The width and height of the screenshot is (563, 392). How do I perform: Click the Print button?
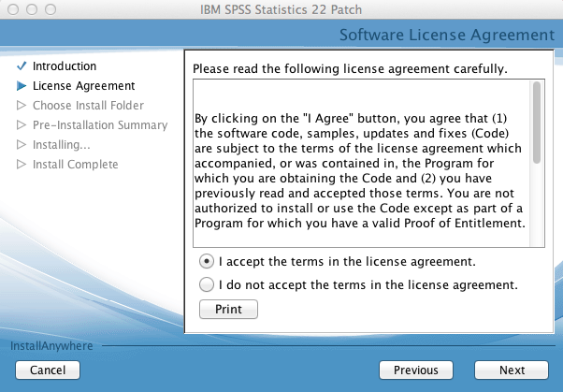click(x=228, y=309)
